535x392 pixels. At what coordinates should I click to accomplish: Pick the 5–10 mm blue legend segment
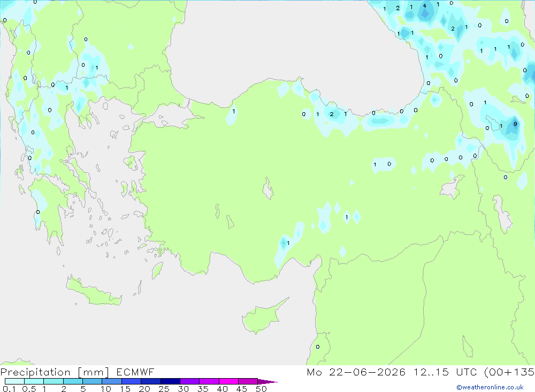click(93, 381)
